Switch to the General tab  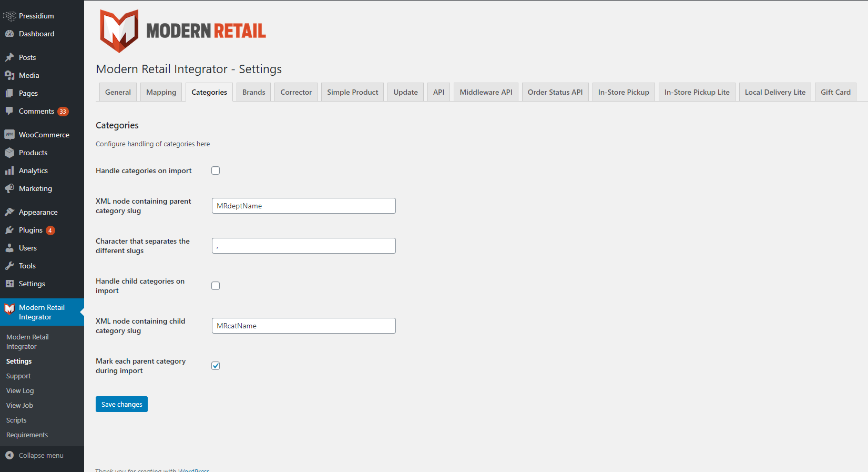[118, 92]
